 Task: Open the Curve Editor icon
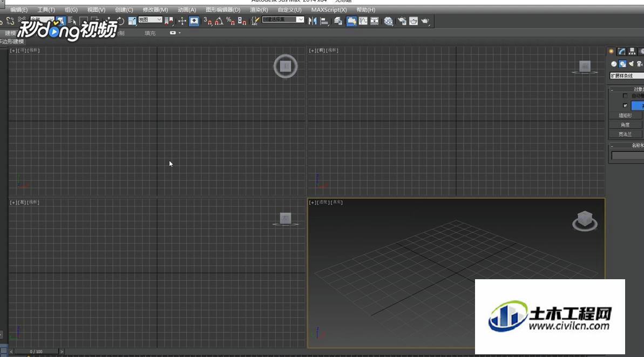pos(363,21)
